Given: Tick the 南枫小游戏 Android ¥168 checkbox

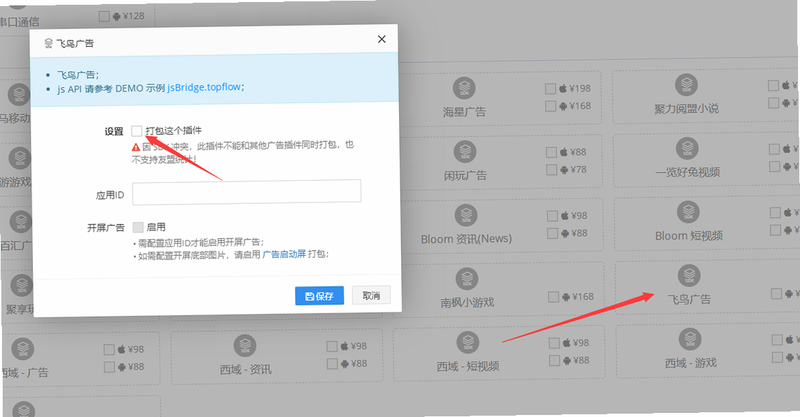Looking at the screenshot, I should click(x=553, y=297).
